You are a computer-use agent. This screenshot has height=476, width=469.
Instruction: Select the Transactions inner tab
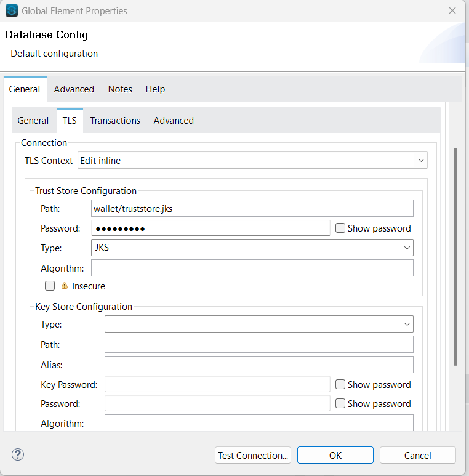(115, 121)
